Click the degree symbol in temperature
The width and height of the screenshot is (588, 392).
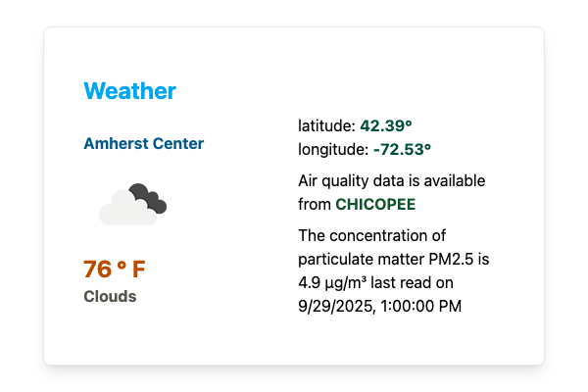(x=122, y=267)
